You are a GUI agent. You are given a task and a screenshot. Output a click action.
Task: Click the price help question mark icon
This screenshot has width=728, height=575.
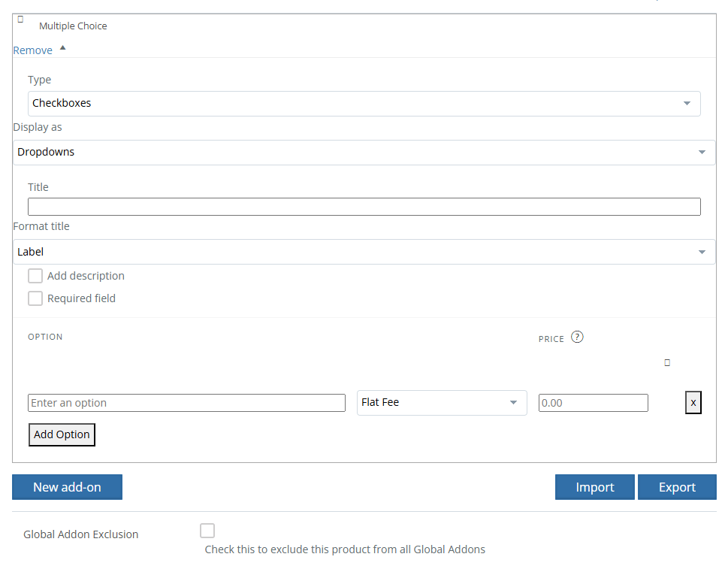pyautogui.click(x=577, y=337)
